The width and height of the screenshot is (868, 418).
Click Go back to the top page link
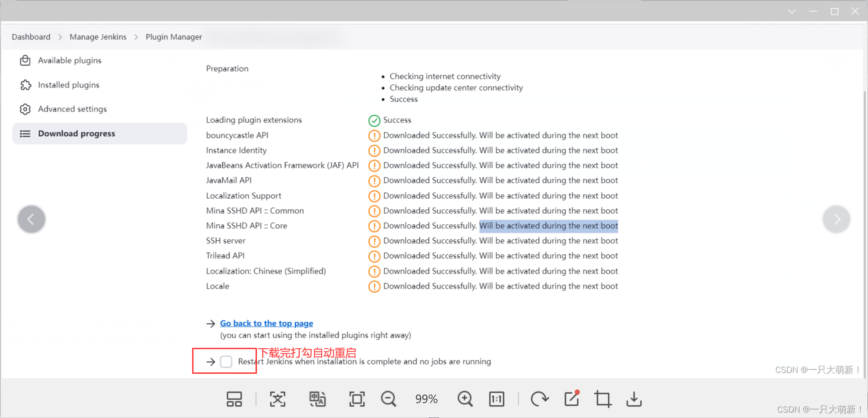(x=267, y=323)
